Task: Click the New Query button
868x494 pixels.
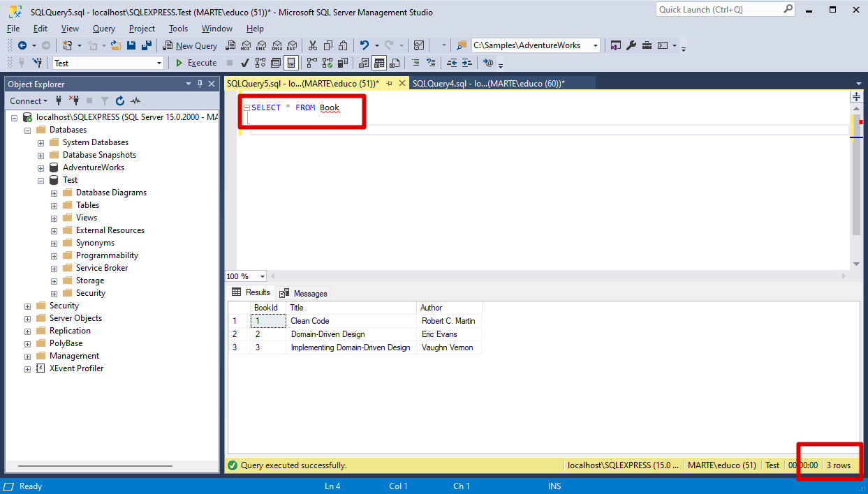Action: point(190,45)
